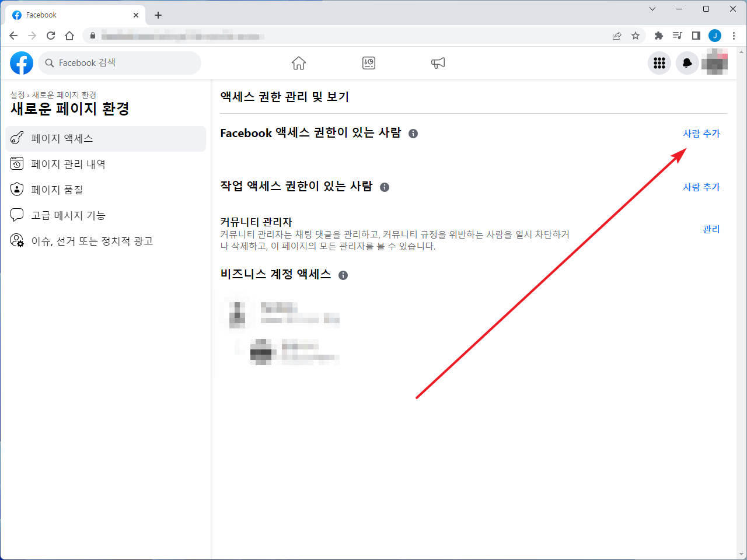Screen dimensions: 747x560
Task: Select 이슈, 선거 또는 정치적 광고 in sidebar
Action: (x=106, y=241)
